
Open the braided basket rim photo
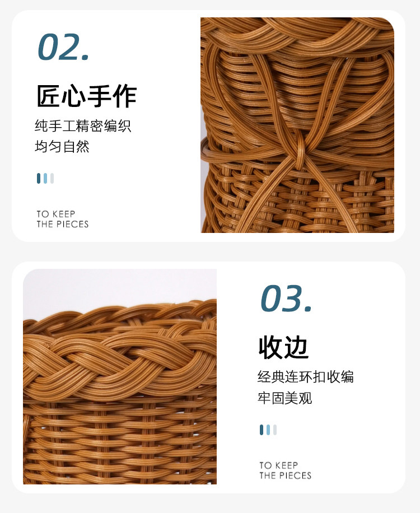[x=120, y=376]
